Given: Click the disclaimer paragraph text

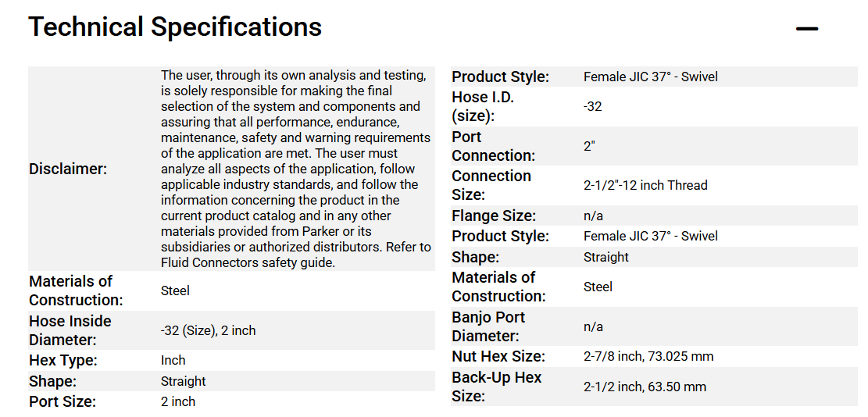Looking at the screenshot, I should (295, 169).
